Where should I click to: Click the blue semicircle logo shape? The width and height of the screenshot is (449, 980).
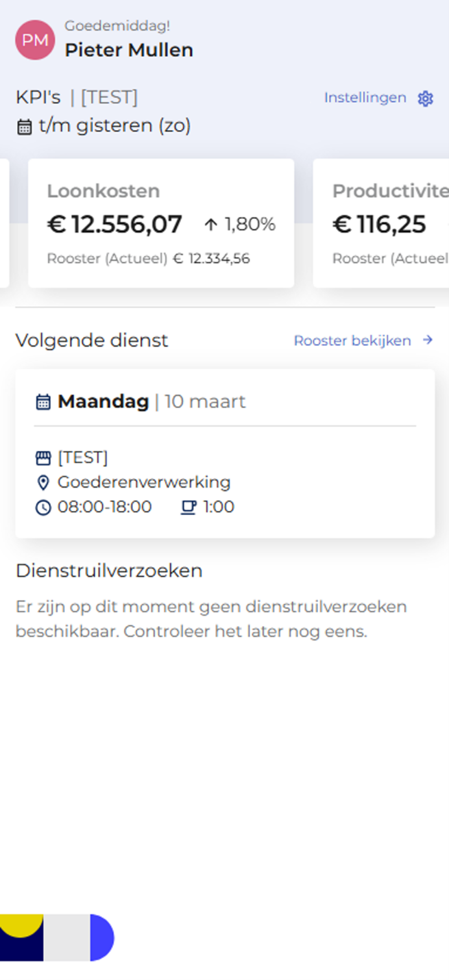(x=101, y=937)
